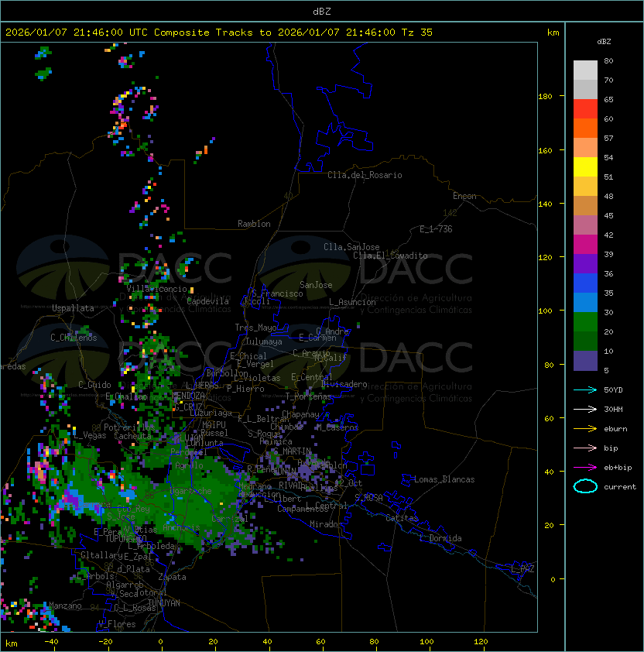This screenshot has height=652, width=644.
Task: Select the 'MENDOZA' city label
Action: click(188, 396)
